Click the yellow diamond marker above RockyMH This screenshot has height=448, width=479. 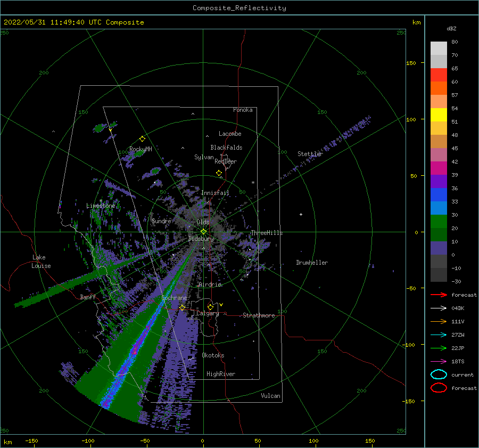[142, 139]
